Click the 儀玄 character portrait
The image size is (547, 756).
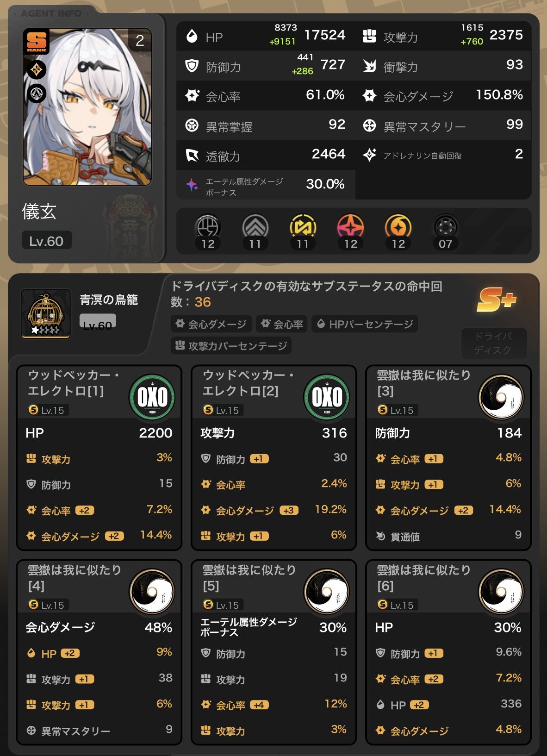(x=87, y=106)
